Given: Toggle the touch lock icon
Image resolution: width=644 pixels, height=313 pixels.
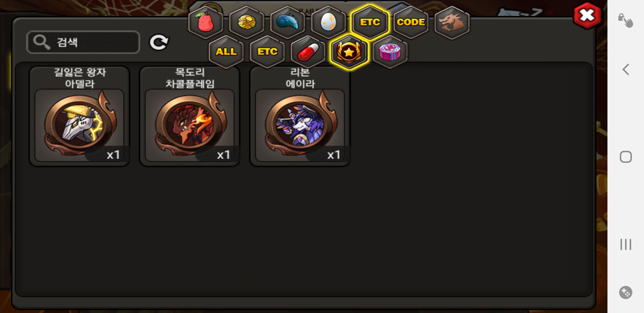Looking at the screenshot, I should pos(626,20).
